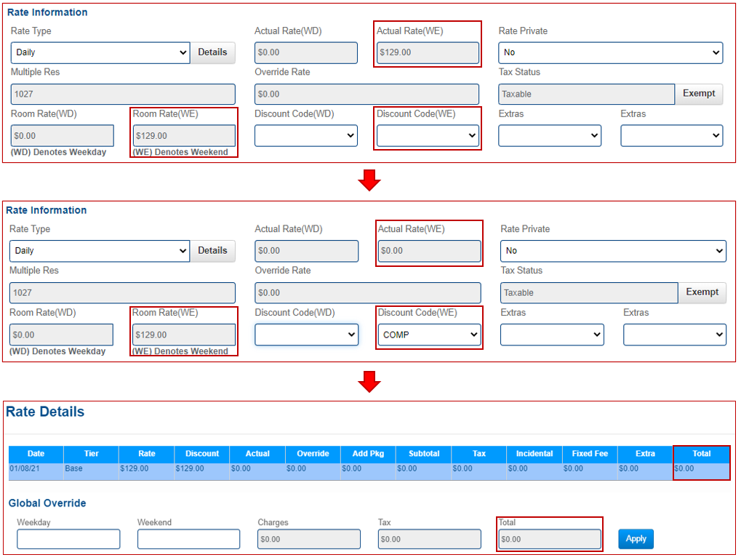Click Override Rate field in the COMP panel

click(x=368, y=292)
